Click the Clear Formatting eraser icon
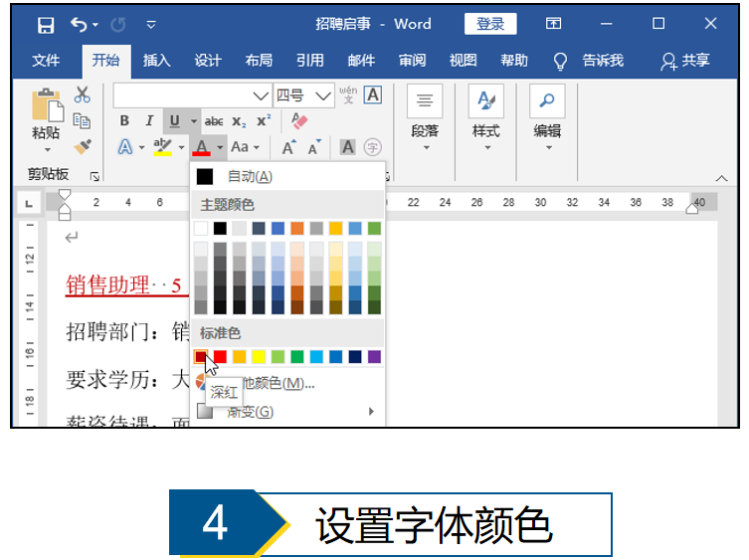The image size is (749, 560). pos(299,120)
